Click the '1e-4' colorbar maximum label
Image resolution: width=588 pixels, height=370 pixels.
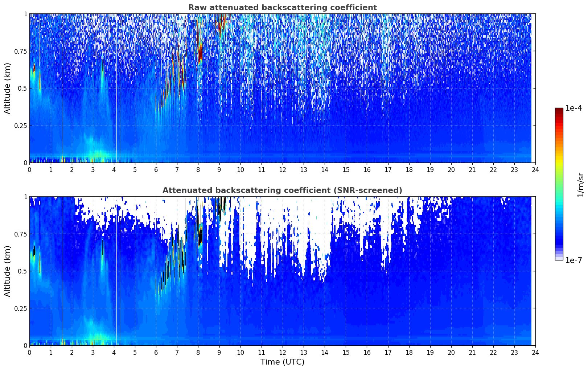(x=573, y=108)
